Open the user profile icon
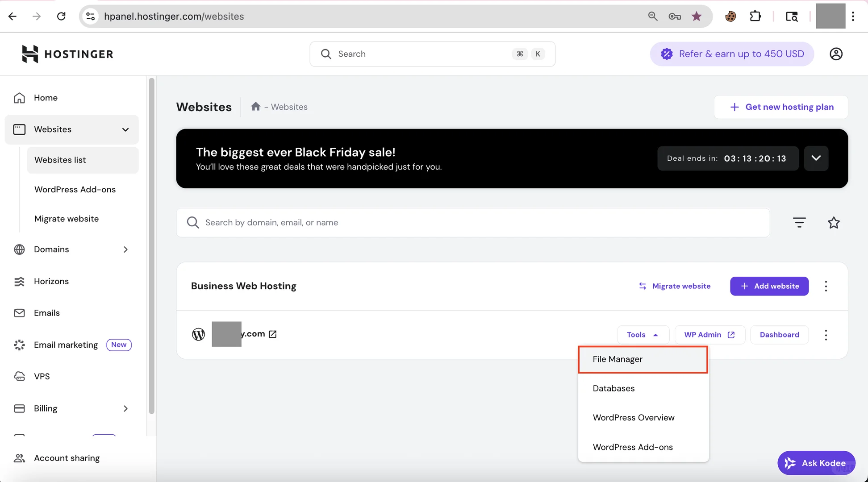This screenshot has height=482, width=868. (836, 54)
